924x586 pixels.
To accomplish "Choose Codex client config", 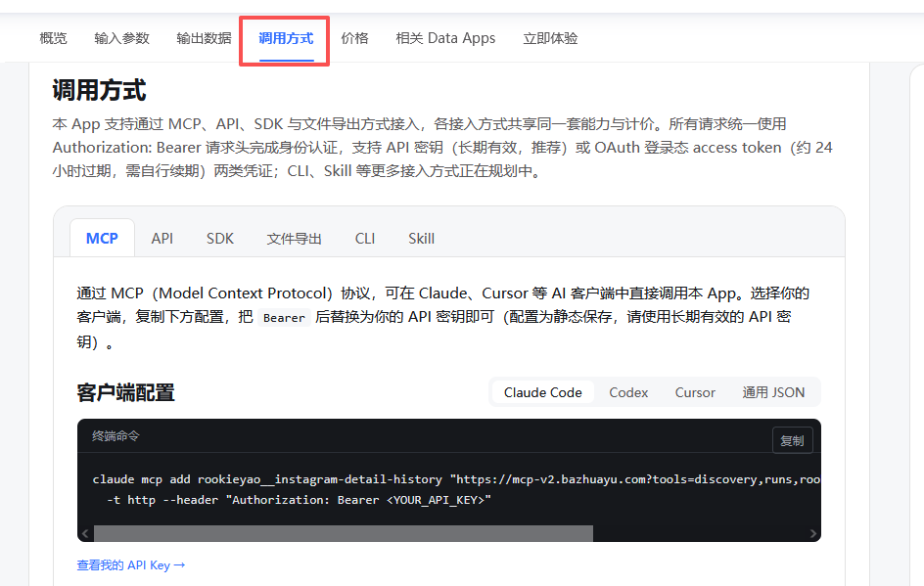I will point(628,392).
